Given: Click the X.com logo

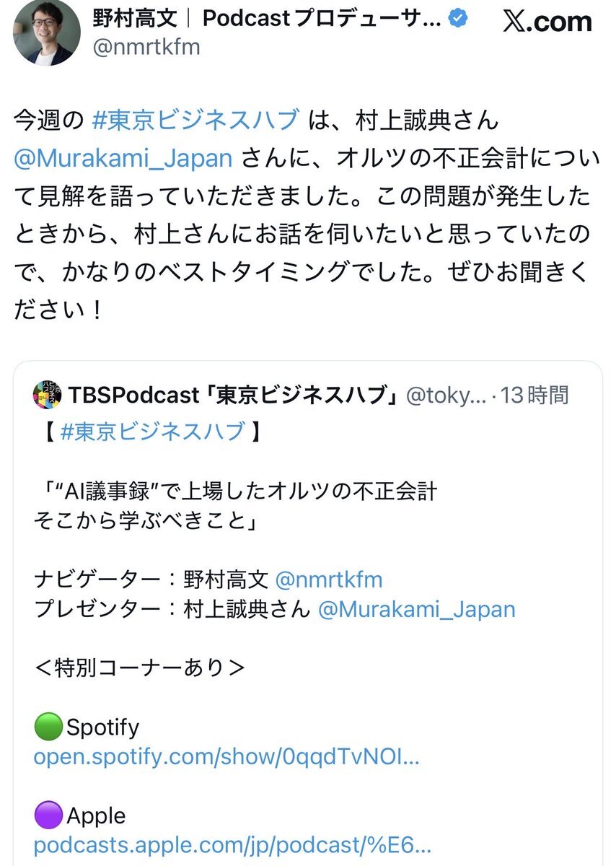Looking at the screenshot, I should 547,21.
